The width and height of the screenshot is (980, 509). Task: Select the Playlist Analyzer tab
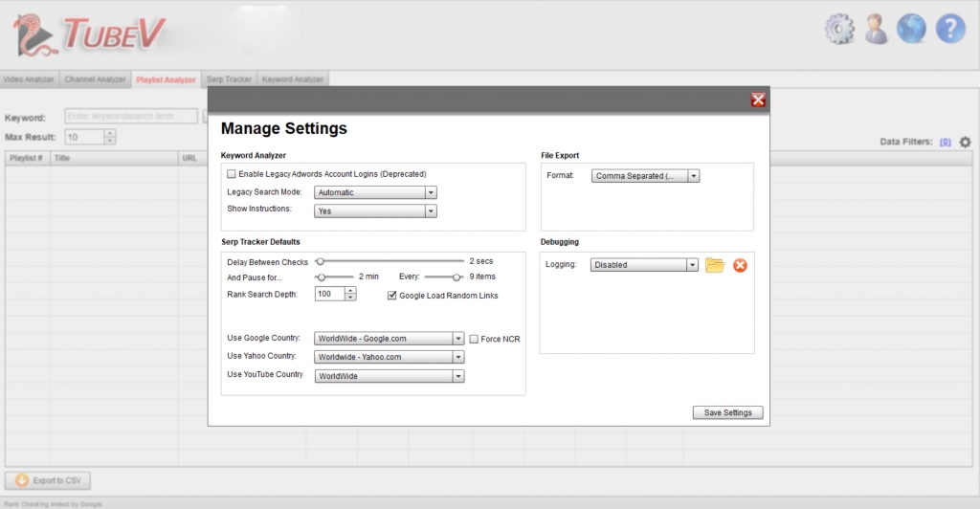click(x=166, y=79)
